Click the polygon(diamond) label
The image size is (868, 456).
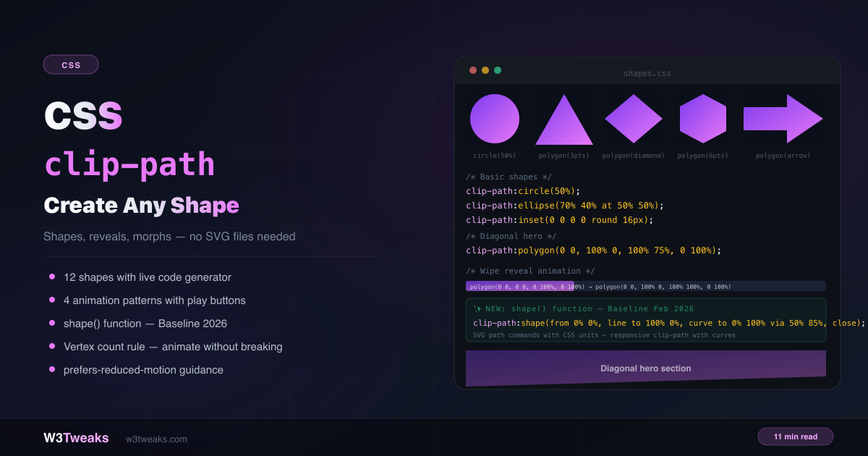[x=634, y=156]
